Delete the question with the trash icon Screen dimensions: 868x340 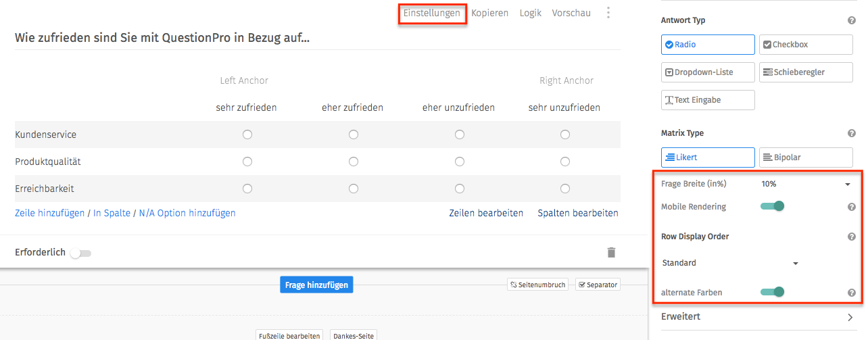coord(611,252)
